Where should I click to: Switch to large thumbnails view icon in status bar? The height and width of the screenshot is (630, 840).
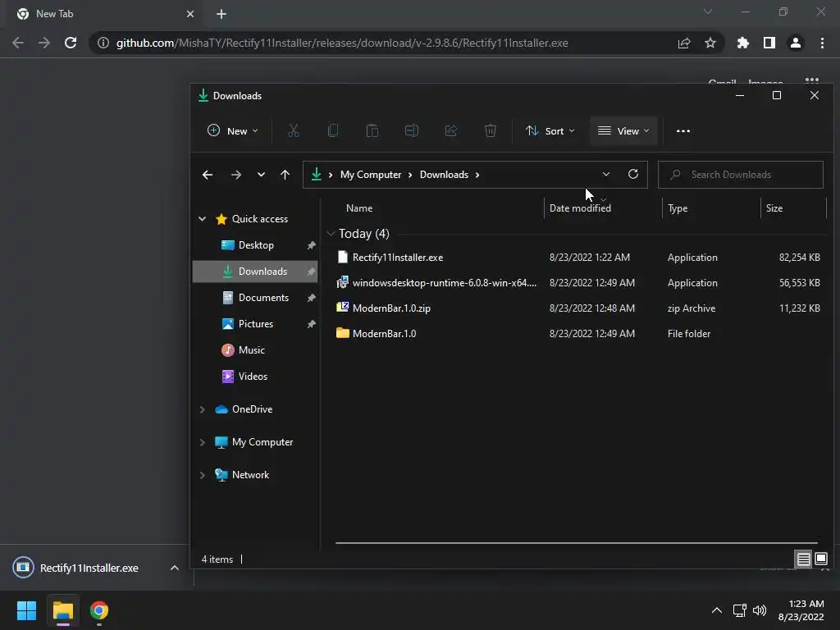pyautogui.click(x=821, y=559)
